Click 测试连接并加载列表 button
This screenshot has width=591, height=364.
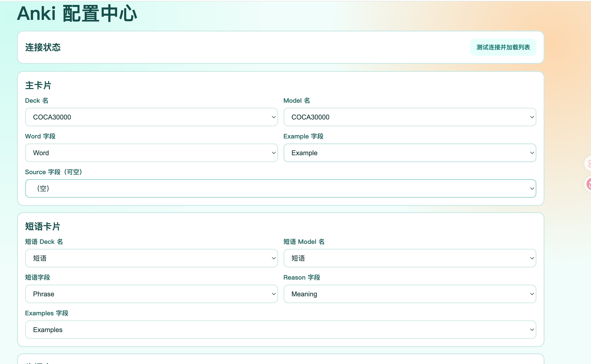coord(503,47)
